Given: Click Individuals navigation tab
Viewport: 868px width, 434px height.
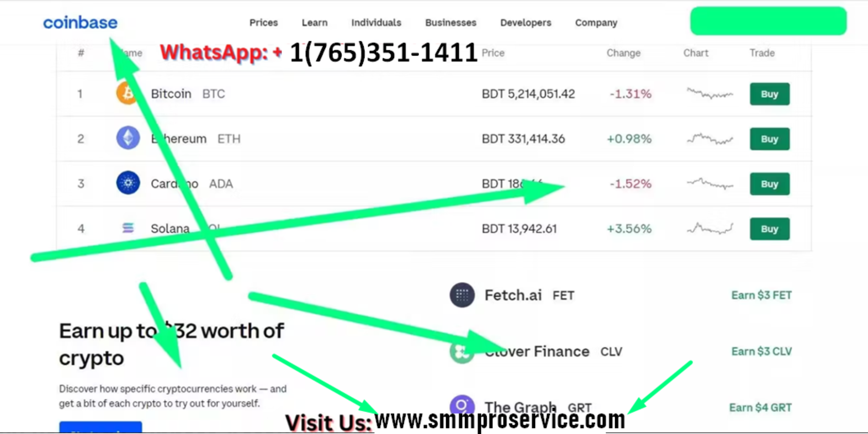Looking at the screenshot, I should tap(376, 23).
